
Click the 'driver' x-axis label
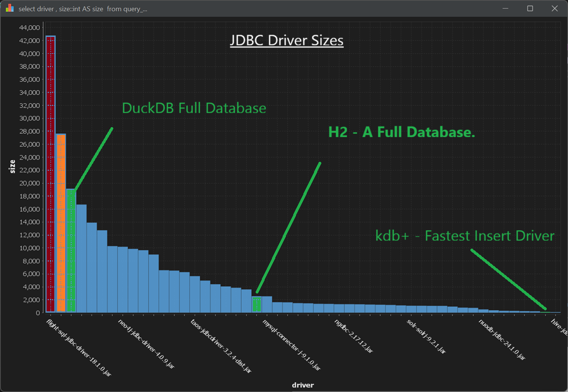(x=303, y=385)
